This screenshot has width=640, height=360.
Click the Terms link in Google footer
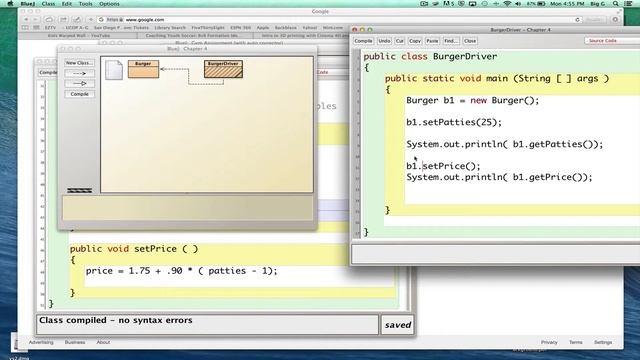tap(576, 342)
